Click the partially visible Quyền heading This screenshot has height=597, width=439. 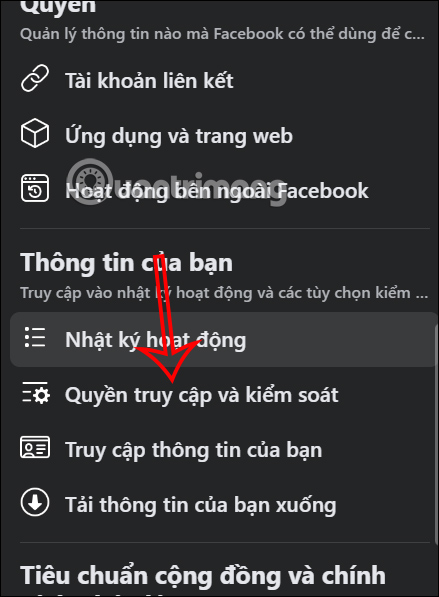pos(58,7)
